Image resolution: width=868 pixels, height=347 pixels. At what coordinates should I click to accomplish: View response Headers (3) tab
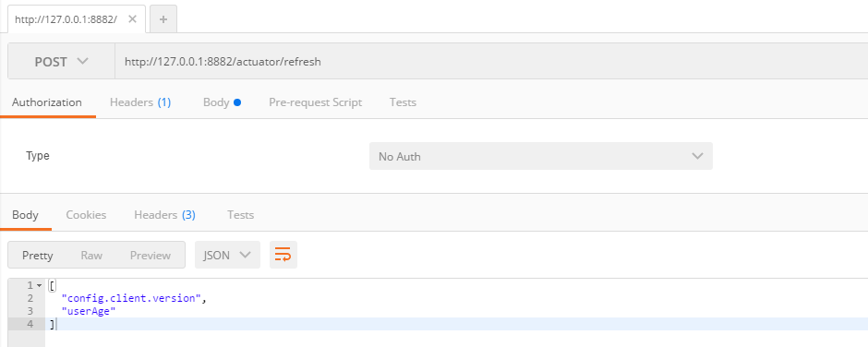pos(165,215)
